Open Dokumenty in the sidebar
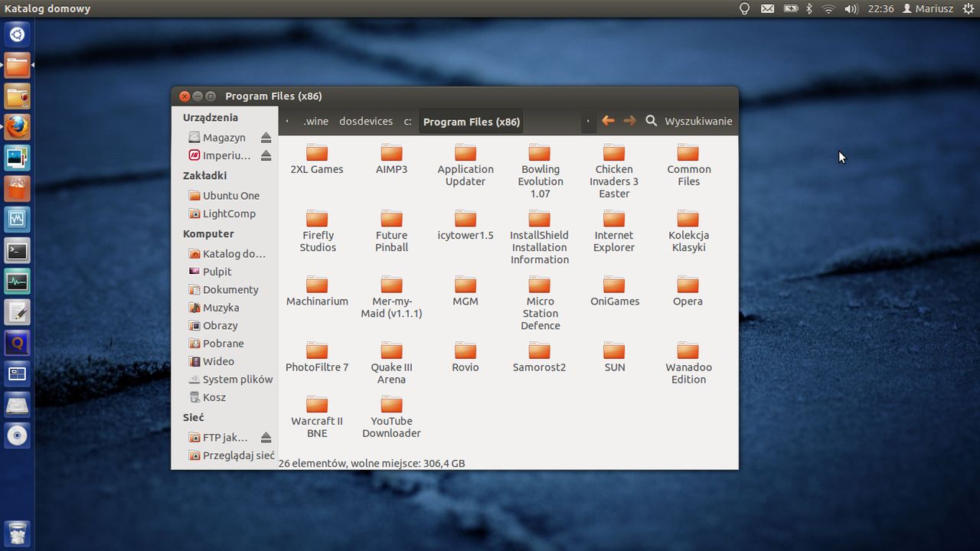The height and width of the screenshot is (551, 980). [224, 289]
